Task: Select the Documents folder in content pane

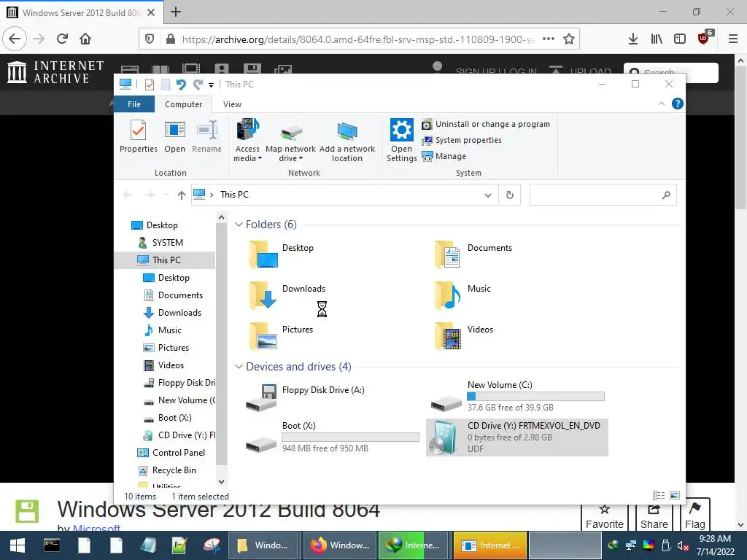Action: point(473,254)
